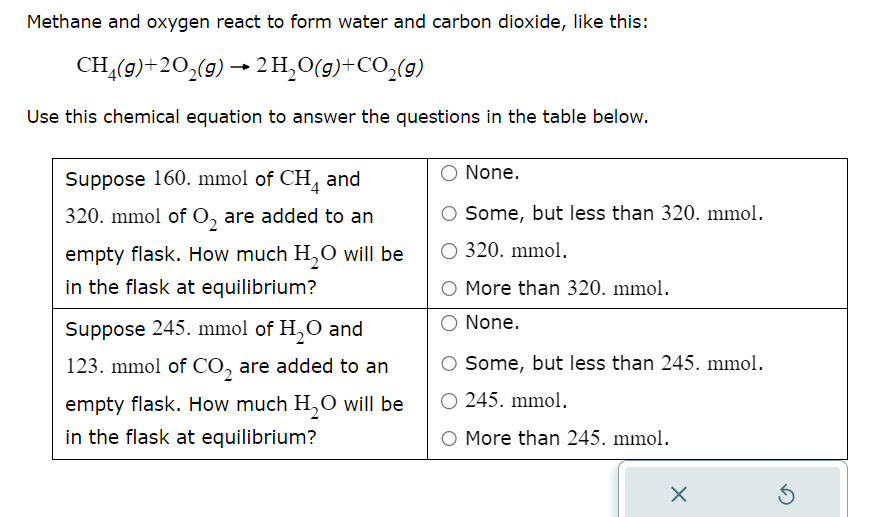Choose 'Some, but less than 320. mmol.'
Viewport: 887px width, 517px height.
tap(449, 214)
